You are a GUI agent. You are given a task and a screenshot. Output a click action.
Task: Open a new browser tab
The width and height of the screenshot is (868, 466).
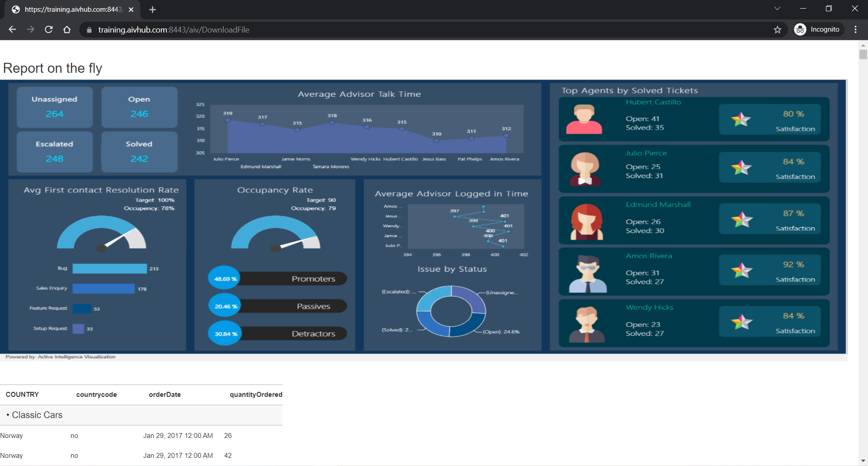(x=152, y=9)
